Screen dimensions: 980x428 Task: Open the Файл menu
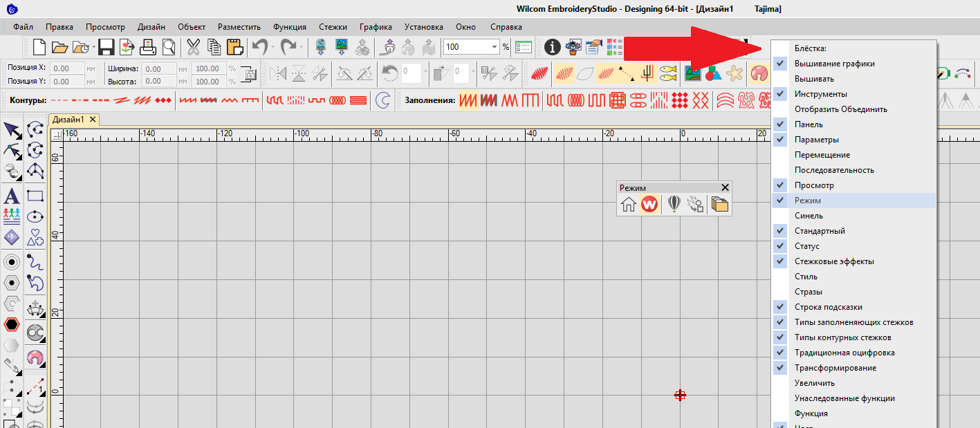[23, 27]
